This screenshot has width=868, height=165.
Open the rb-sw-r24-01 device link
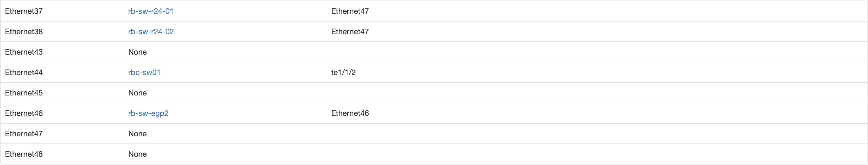coord(151,11)
